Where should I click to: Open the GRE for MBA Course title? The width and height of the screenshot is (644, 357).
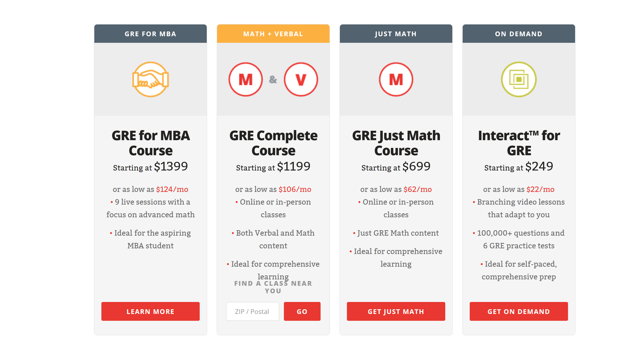pyautogui.click(x=151, y=143)
